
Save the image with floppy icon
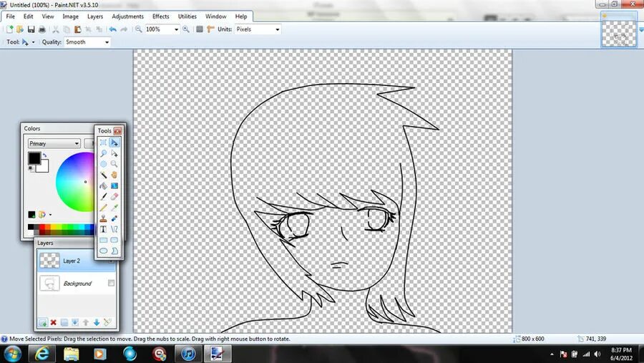tap(31, 29)
